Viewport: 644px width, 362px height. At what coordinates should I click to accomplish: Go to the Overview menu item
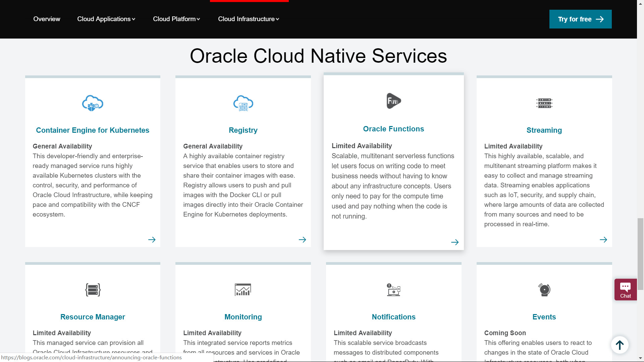[47, 19]
